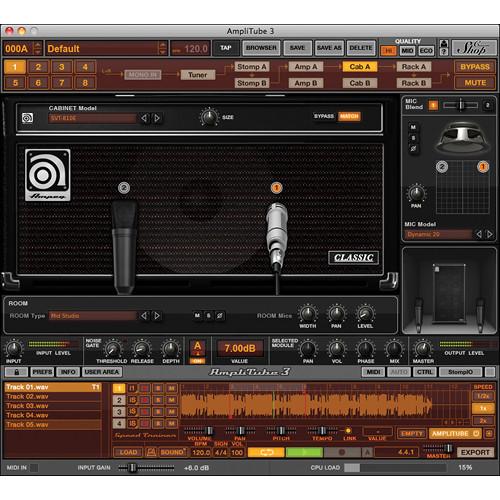
Task: Click the LOAD button in Speed Trainer
Action: tap(128, 452)
